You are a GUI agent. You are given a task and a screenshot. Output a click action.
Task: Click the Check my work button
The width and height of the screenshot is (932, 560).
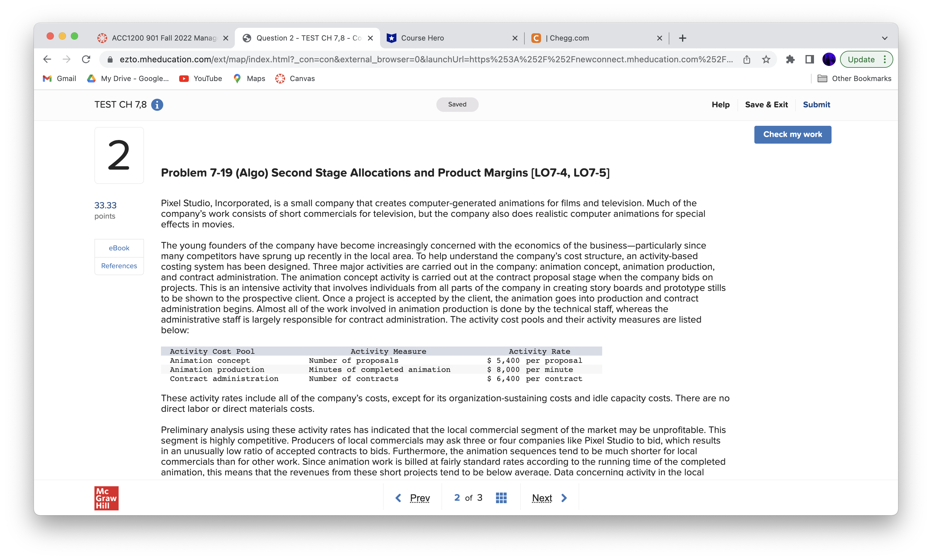(792, 134)
